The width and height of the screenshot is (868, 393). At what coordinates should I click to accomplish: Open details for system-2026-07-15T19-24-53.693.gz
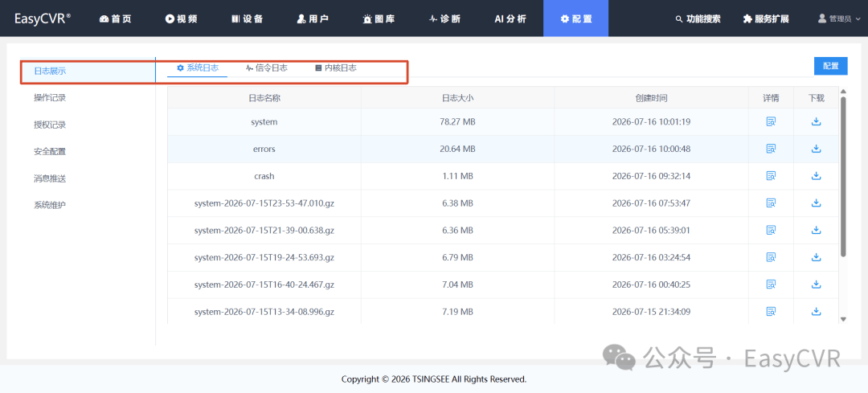pos(771,257)
